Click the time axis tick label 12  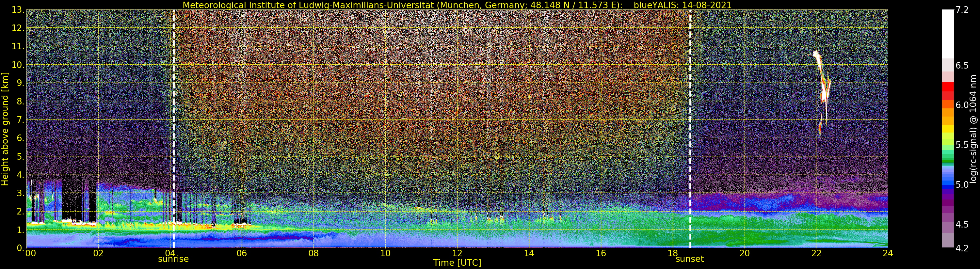[x=457, y=253]
